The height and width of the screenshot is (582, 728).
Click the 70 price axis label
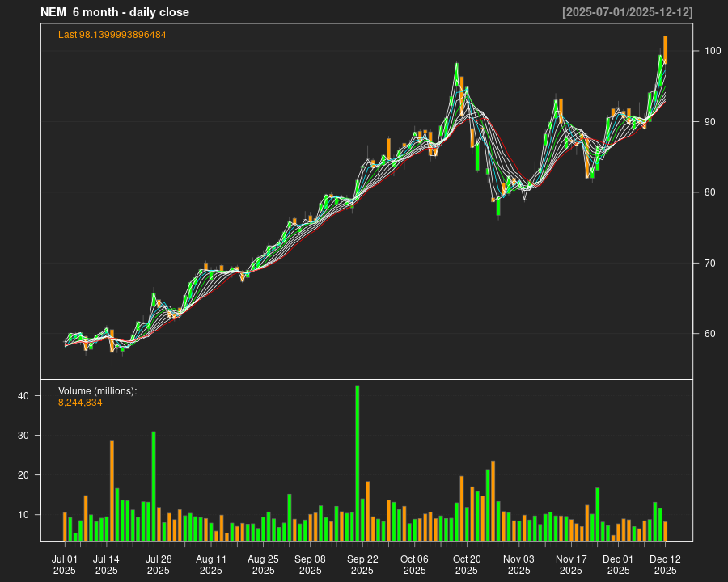[x=709, y=264]
